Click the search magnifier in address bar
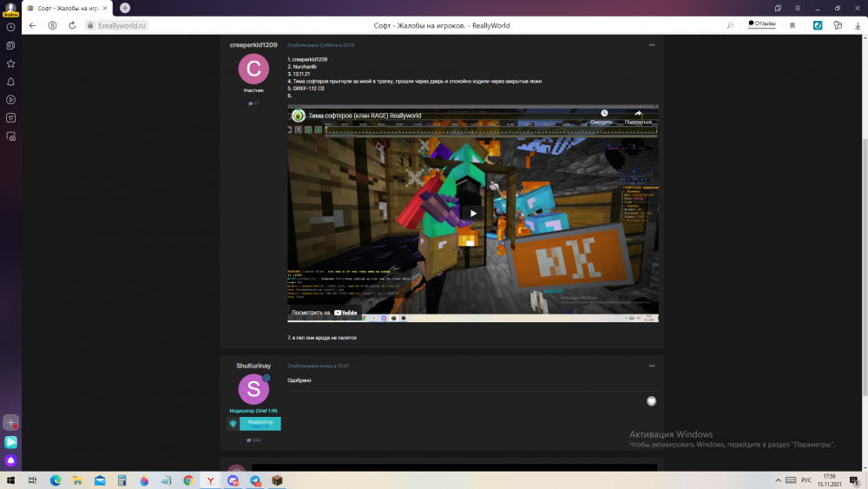Screen dimensions: 868x489 [730, 25]
